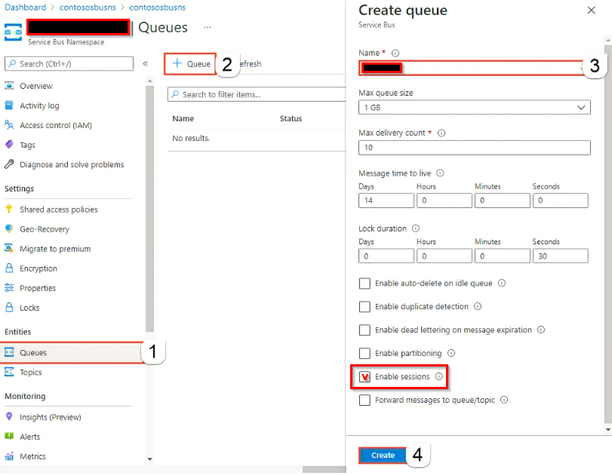Open Activity log in the sidebar
The image size is (612, 475).
point(39,105)
